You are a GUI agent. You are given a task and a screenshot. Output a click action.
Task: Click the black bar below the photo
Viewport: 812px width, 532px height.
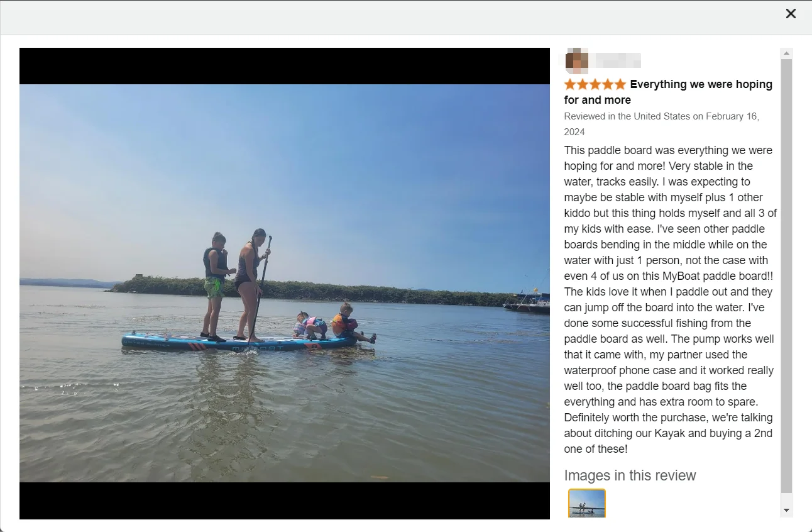pos(284,501)
